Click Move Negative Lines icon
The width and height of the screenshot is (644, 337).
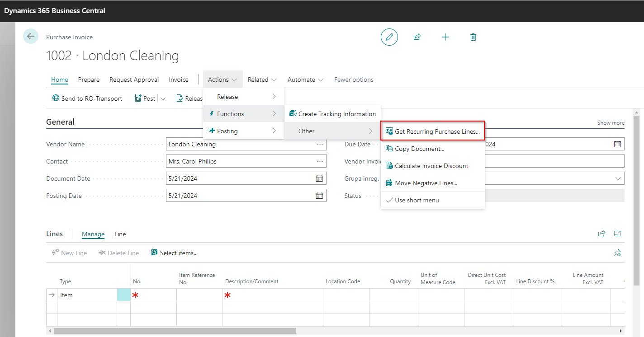click(389, 183)
